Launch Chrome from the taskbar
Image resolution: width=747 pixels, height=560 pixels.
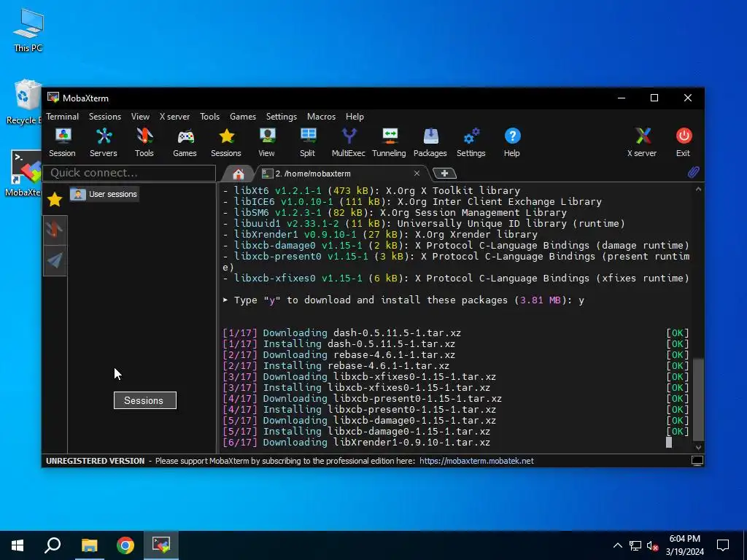coord(125,545)
